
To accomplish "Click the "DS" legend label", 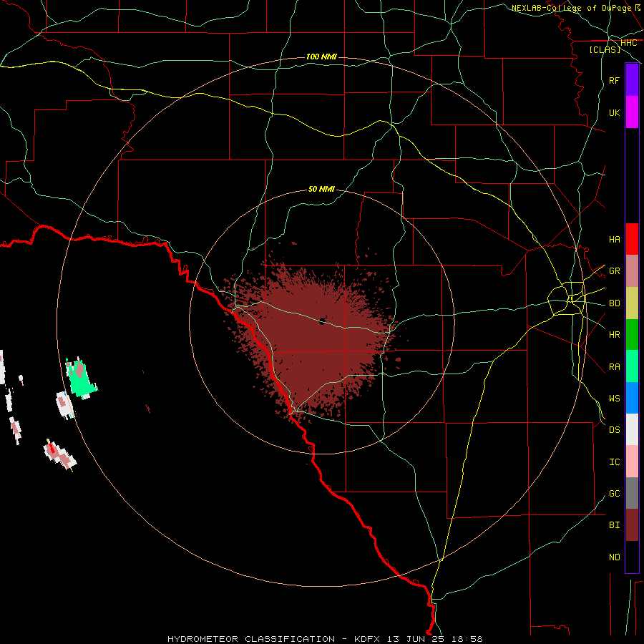I will click(x=615, y=430).
